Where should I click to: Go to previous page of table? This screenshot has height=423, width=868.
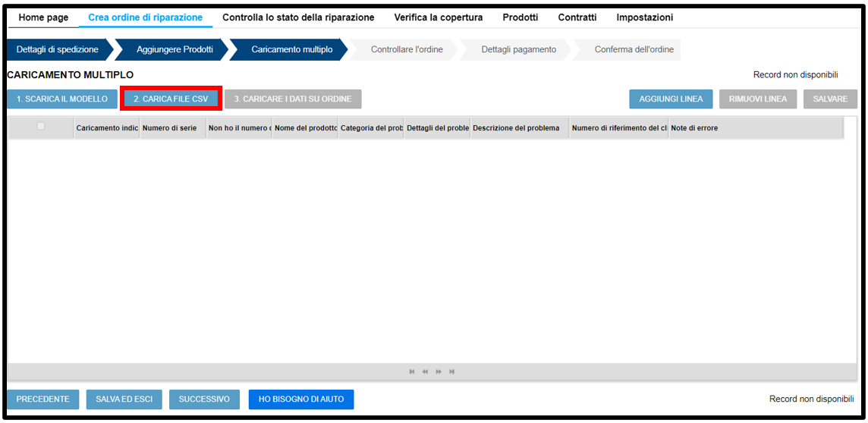pyautogui.click(x=425, y=371)
